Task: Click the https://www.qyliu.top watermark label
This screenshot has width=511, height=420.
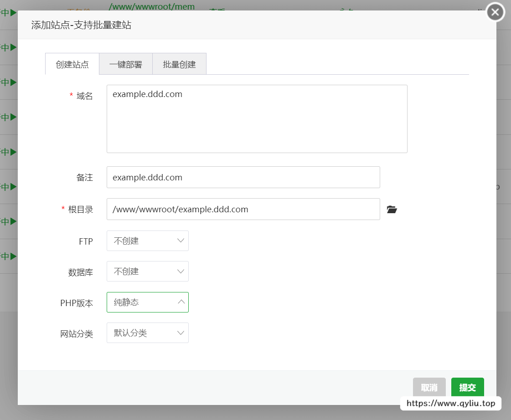Action: click(450, 403)
